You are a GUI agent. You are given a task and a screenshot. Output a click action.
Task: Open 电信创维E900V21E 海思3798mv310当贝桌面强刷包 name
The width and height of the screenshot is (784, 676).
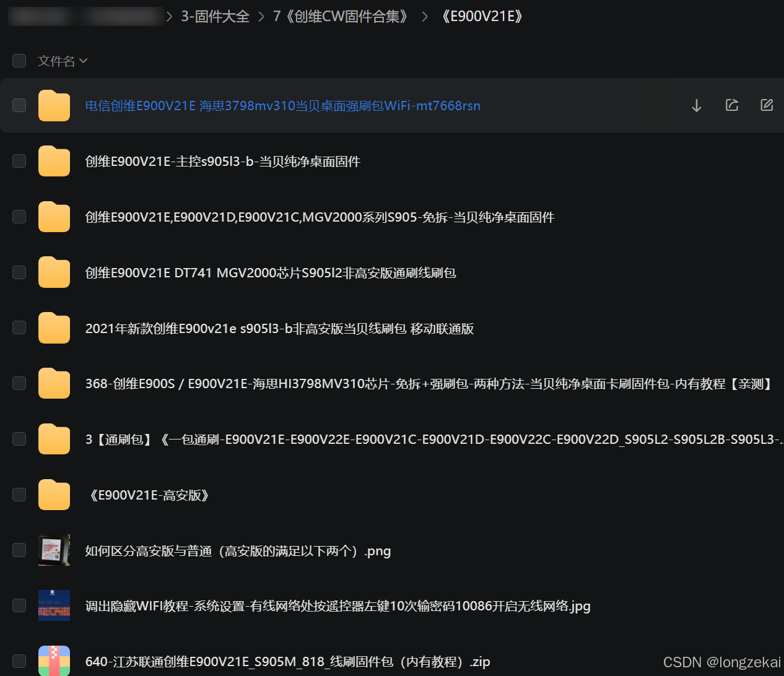click(282, 106)
